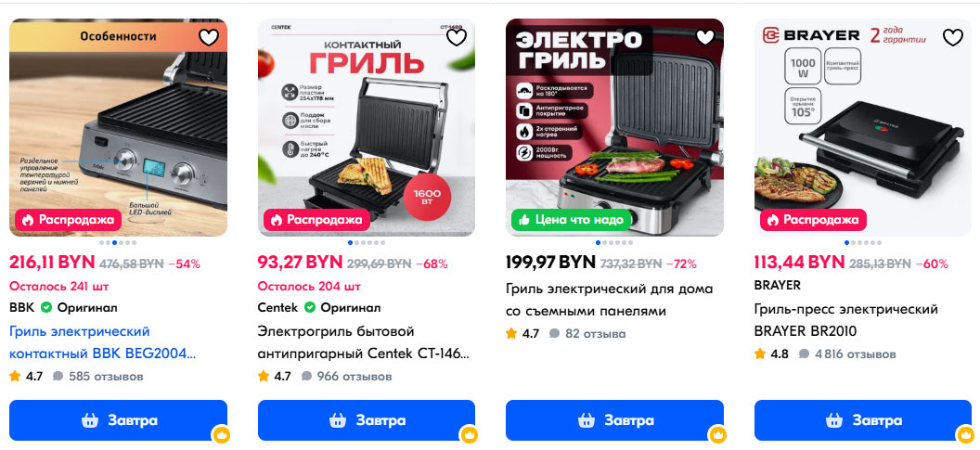This screenshot has width=980, height=450.
Task: Toggle heart on the red electric grill card
Action: [x=705, y=37]
